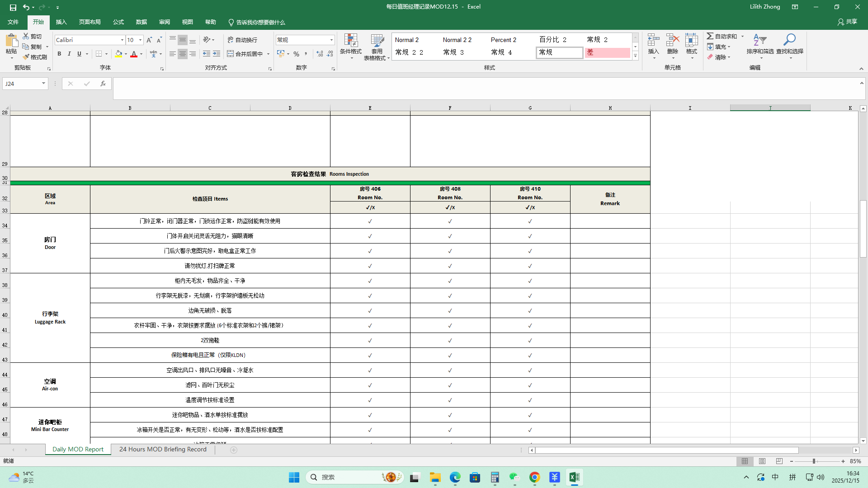This screenshot has width=868, height=488.
Task: Click the Format Painter brush icon
Action: click(x=26, y=57)
